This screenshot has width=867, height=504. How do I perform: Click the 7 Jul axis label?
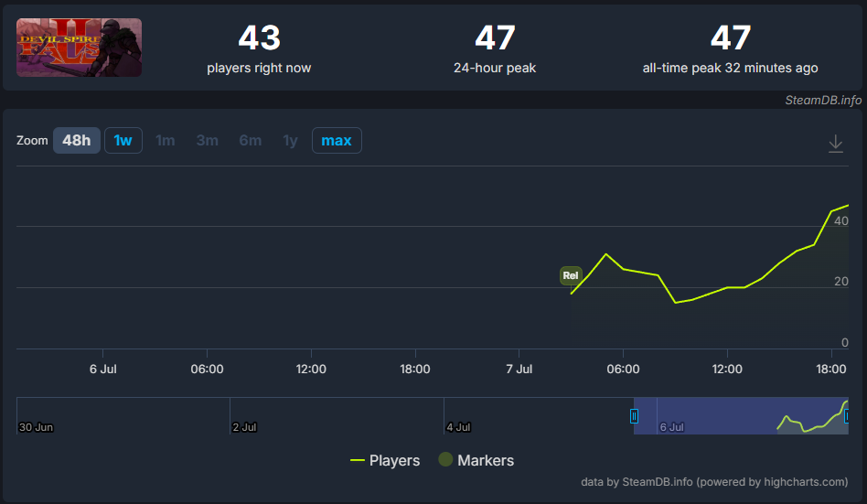(519, 369)
